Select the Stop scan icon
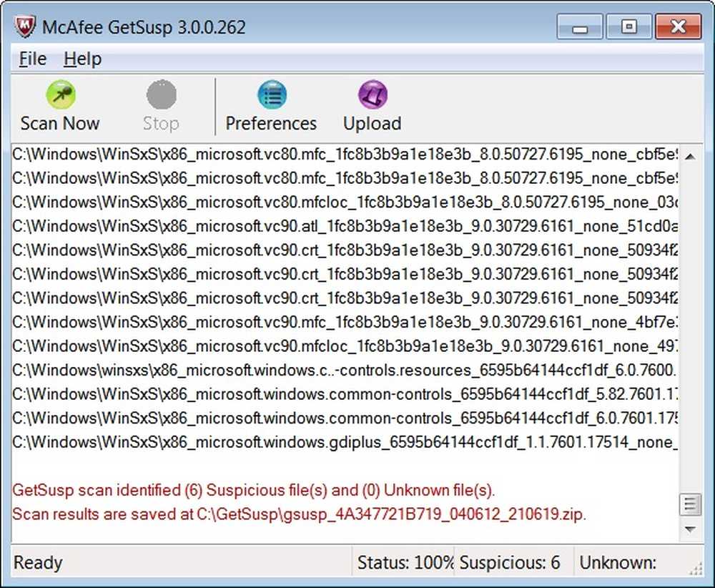This screenshot has width=715, height=588. click(160, 106)
